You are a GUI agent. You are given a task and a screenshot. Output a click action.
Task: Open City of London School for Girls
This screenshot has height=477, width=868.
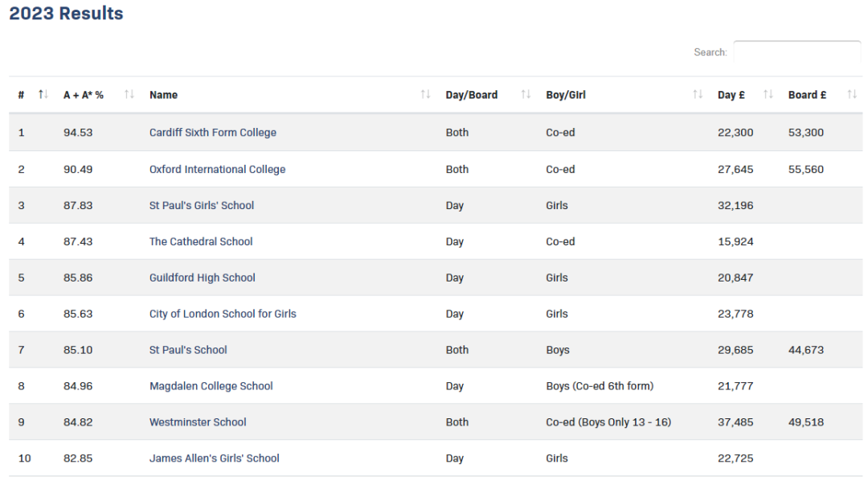point(223,314)
